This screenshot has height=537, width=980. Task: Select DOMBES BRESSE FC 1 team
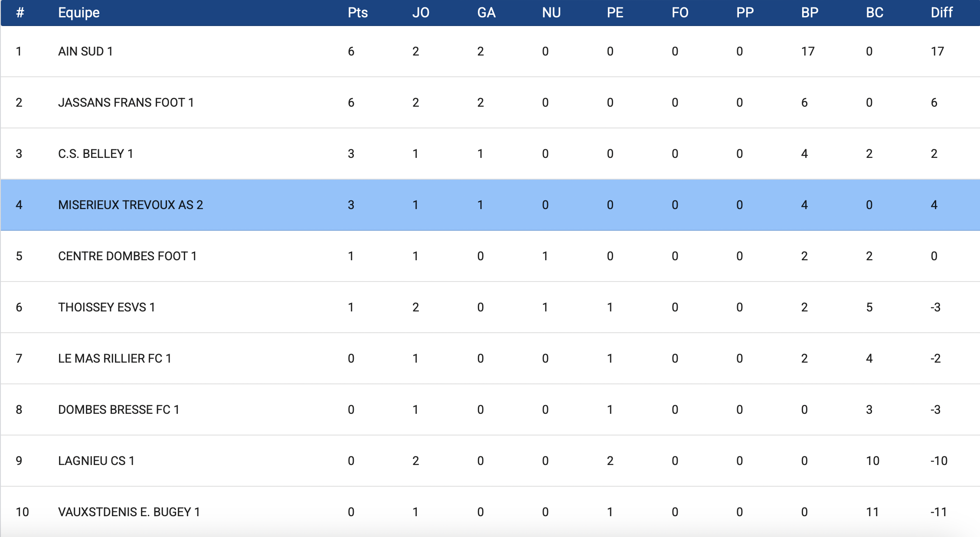pos(118,410)
